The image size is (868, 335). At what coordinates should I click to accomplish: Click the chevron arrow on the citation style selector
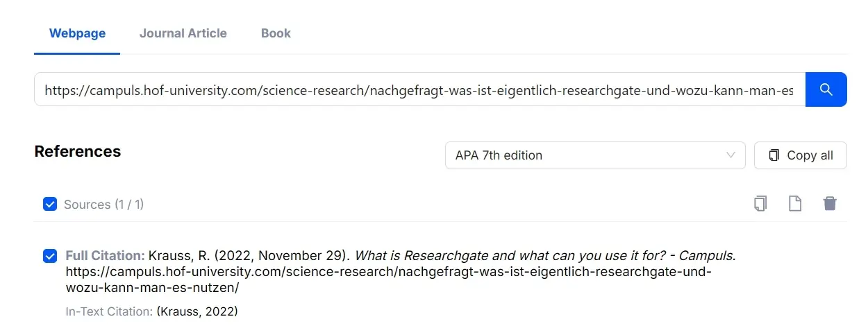pos(731,155)
